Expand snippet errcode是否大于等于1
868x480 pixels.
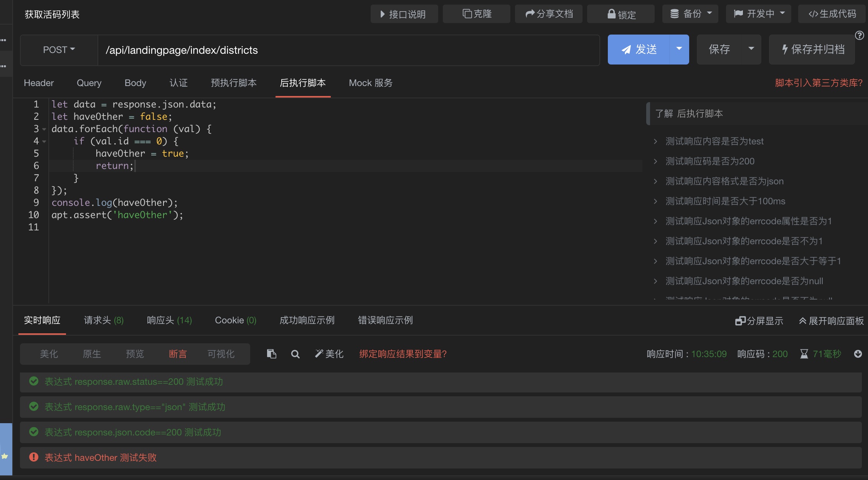[x=753, y=261]
